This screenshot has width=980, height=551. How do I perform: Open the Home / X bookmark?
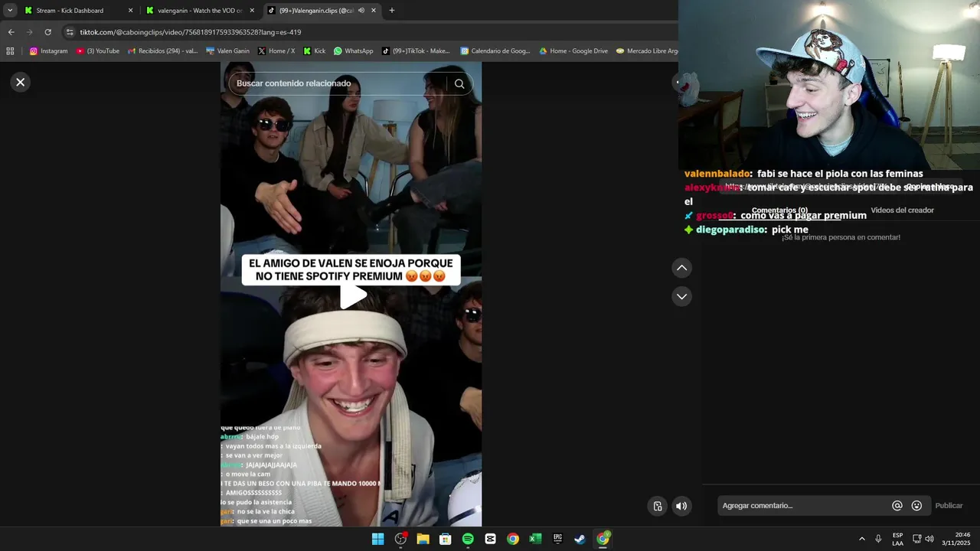(276, 51)
